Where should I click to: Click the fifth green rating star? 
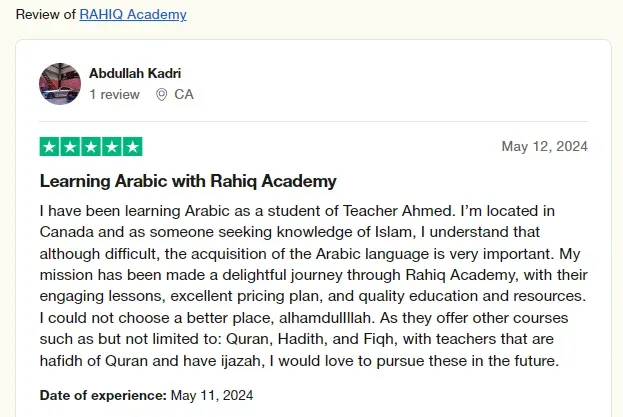pos(133,147)
